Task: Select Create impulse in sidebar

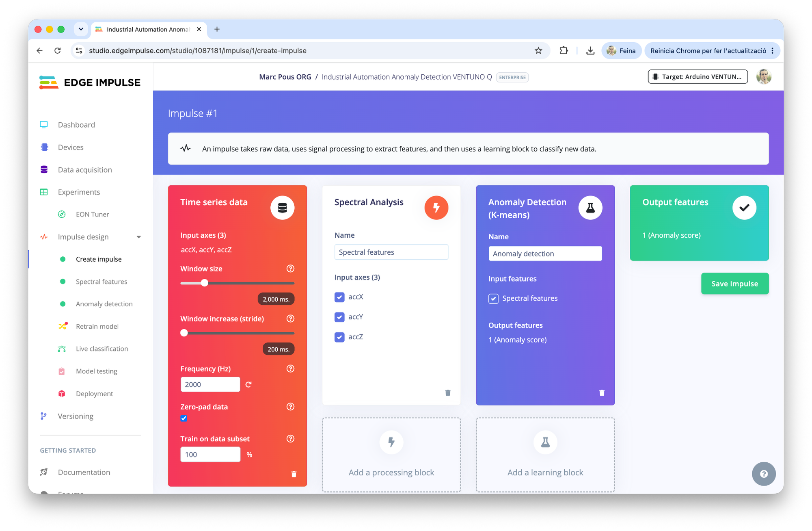Action: pos(99,259)
